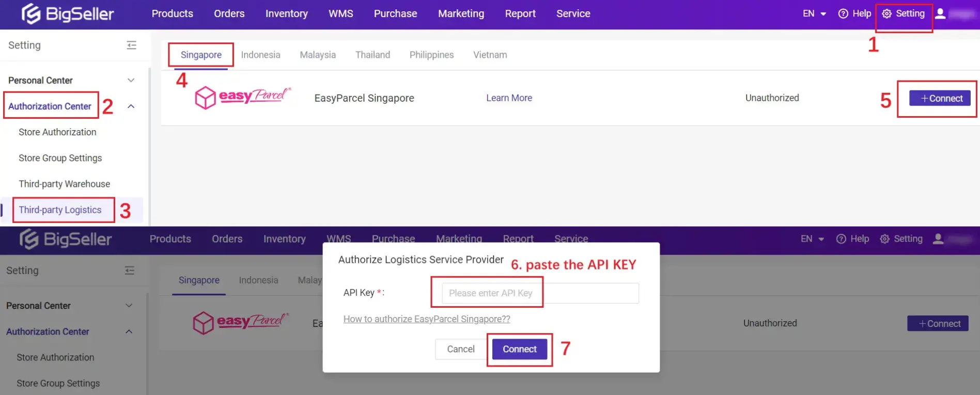980x395 pixels.
Task: Open Third-party Warehouse in the sidebar
Action: tap(64, 184)
